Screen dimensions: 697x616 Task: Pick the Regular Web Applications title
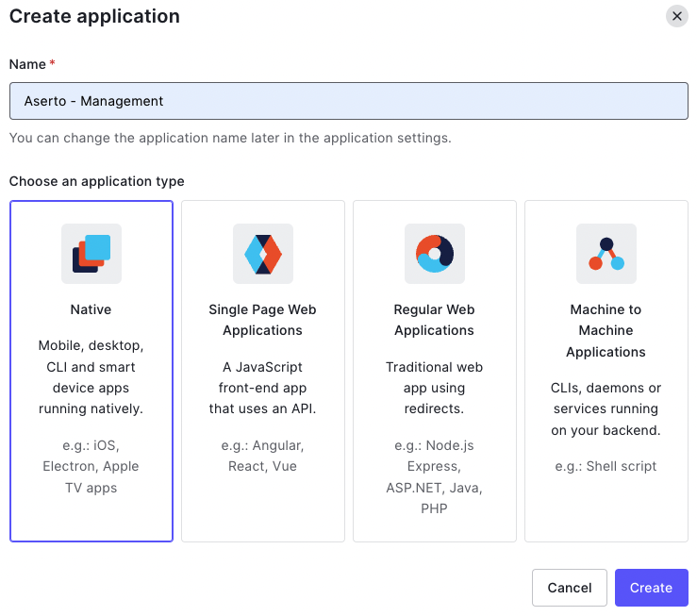[x=434, y=320]
